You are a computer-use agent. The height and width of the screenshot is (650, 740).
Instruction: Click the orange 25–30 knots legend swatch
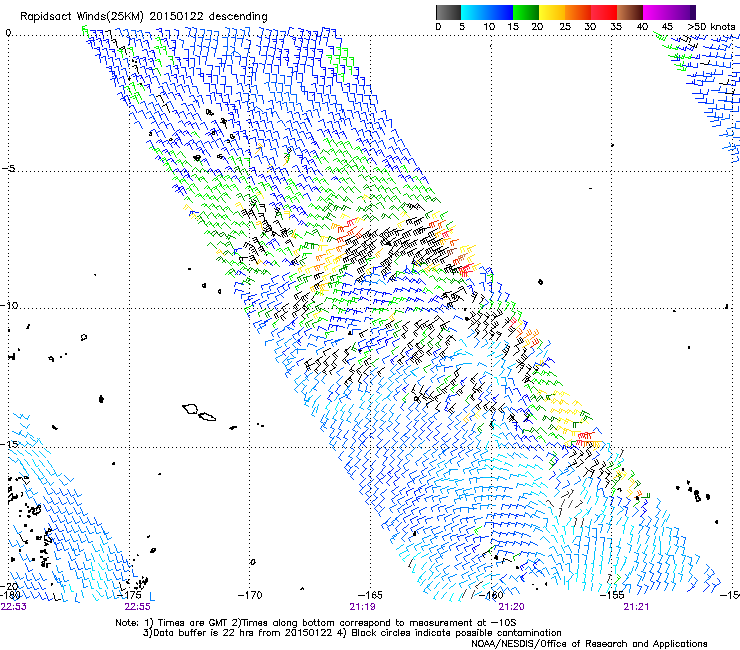click(578, 12)
